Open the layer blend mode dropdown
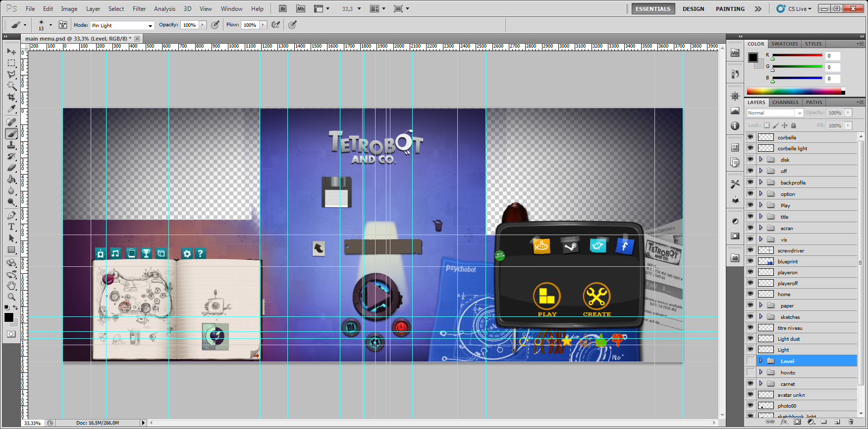The height and width of the screenshot is (429, 868). tap(775, 113)
